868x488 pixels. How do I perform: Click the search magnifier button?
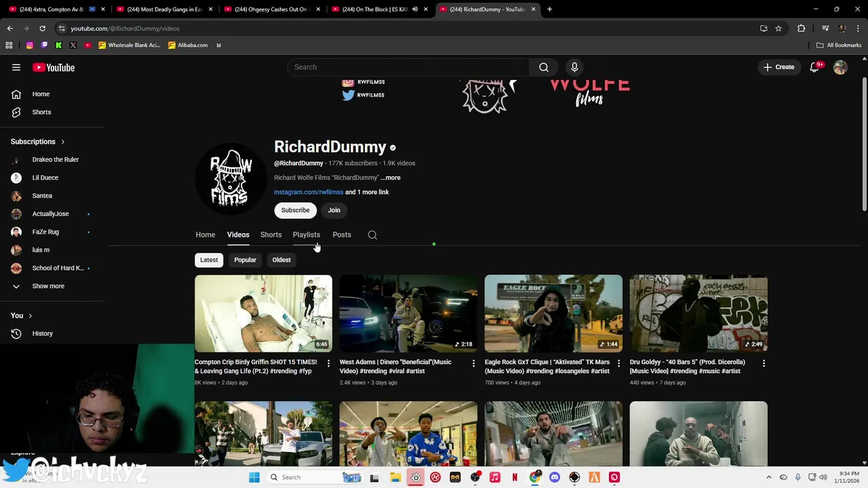[544, 67]
